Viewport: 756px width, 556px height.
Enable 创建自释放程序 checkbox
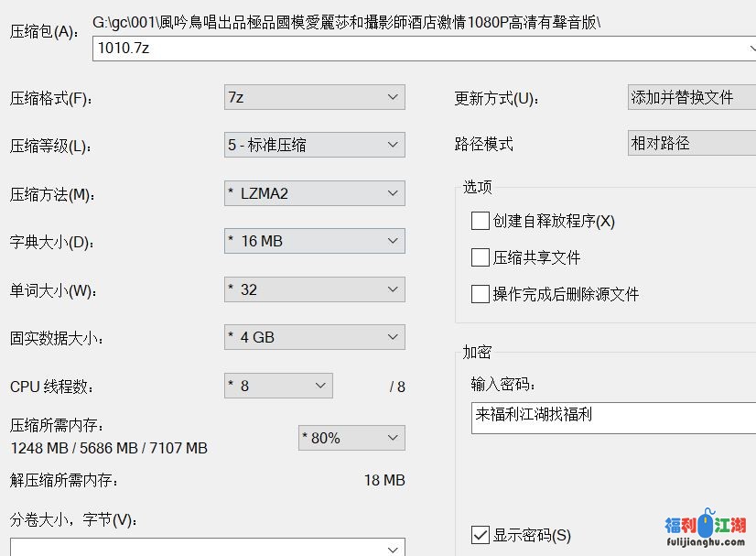481,221
